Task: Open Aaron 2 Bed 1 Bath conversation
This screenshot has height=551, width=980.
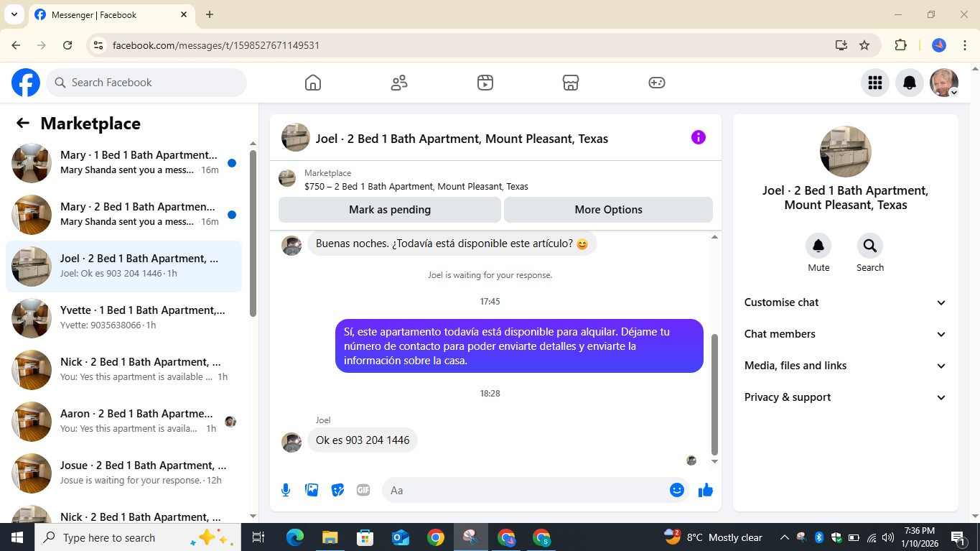Action: [123, 422]
